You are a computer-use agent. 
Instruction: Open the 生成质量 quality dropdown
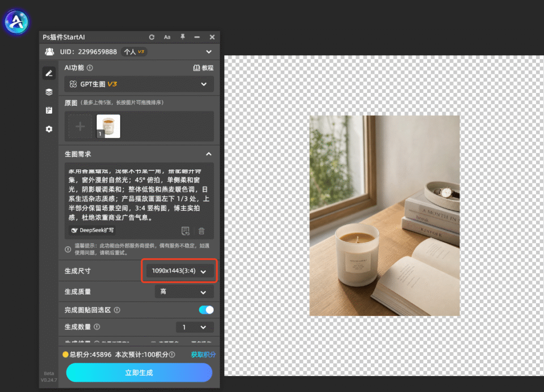184,292
